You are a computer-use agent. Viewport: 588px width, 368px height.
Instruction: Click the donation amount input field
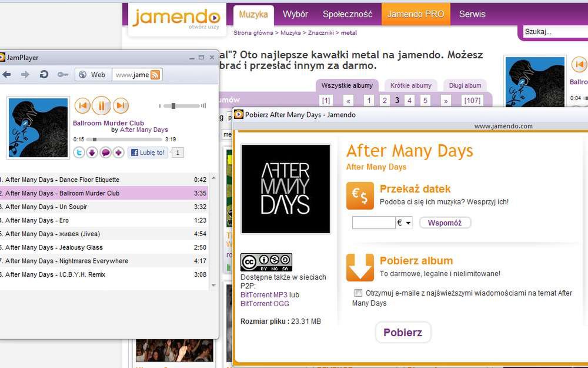373,223
